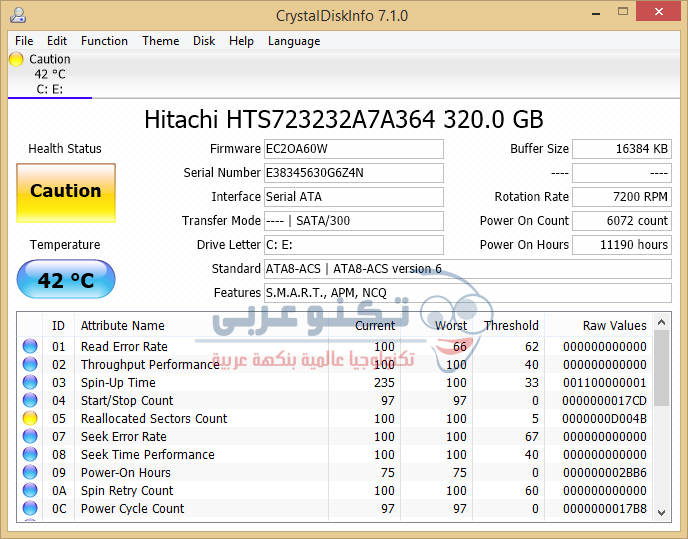This screenshot has width=688, height=539.
Task: Open the Help menu
Action: tap(241, 41)
